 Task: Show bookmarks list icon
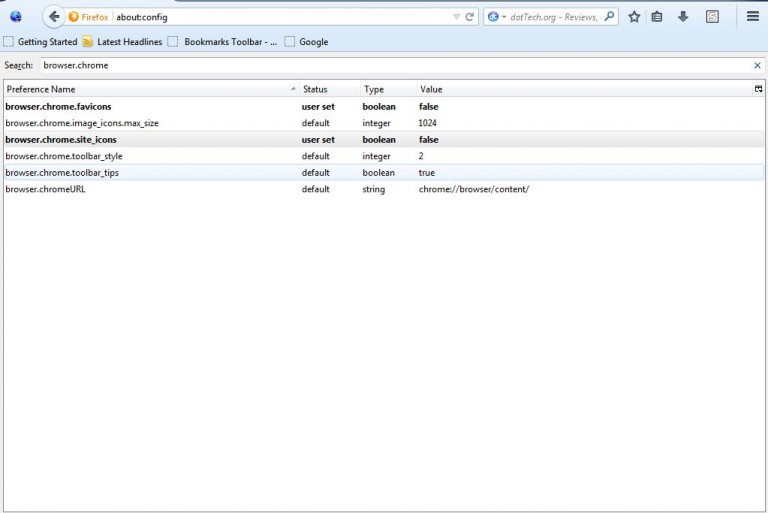click(657, 17)
